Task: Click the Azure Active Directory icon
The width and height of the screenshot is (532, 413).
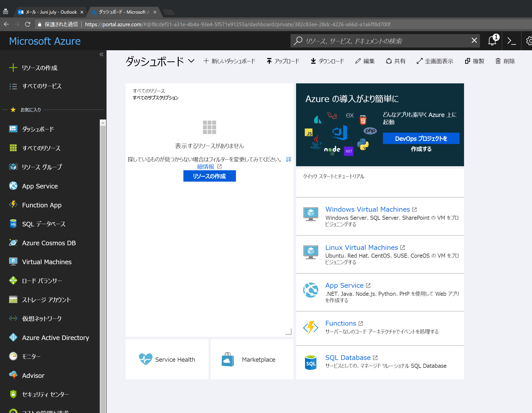Action: pyautogui.click(x=13, y=337)
